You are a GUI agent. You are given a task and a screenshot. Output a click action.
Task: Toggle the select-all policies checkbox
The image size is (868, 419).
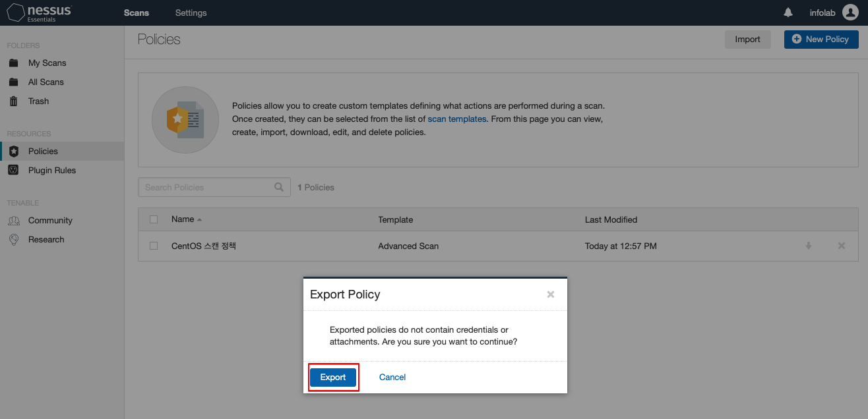[x=154, y=219]
